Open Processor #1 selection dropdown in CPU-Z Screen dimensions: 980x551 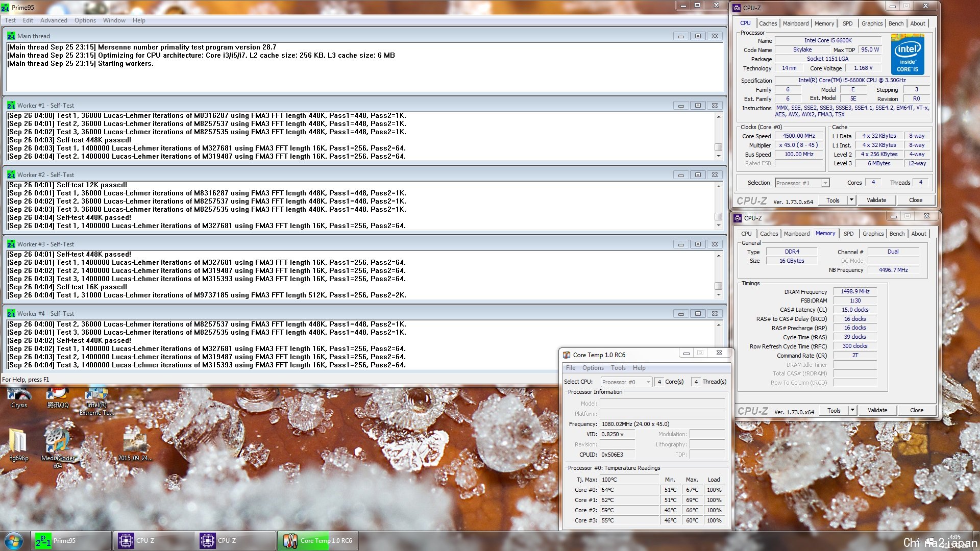pyautogui.click(x=802, y=183)
